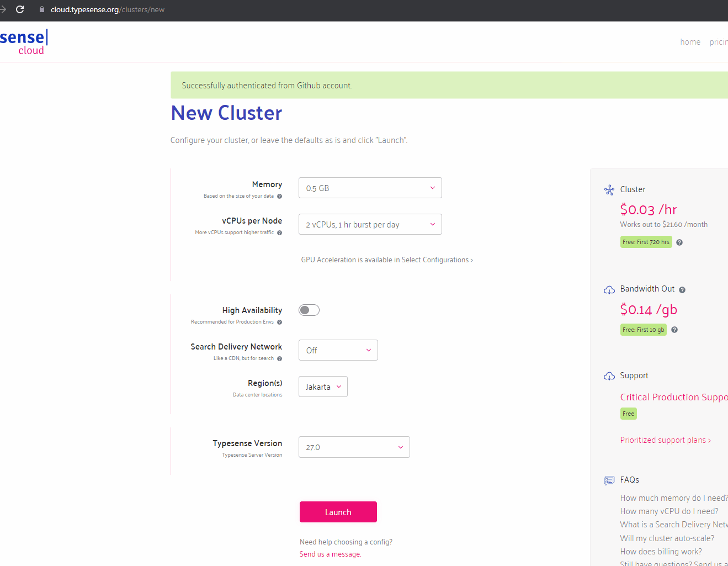728x566 pixels.
Task: Click the New Cluster heading
Action: coord(226,113)
